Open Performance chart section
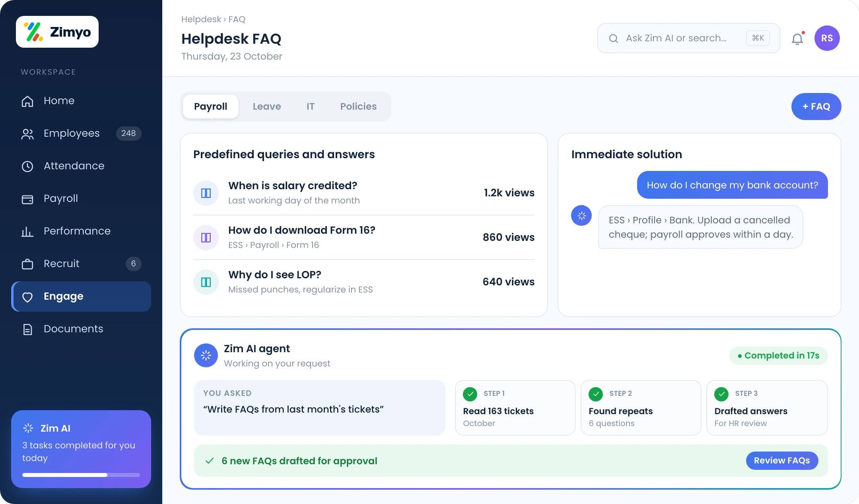The width and height of the screenshot is (859, 504). click(81, 231)
